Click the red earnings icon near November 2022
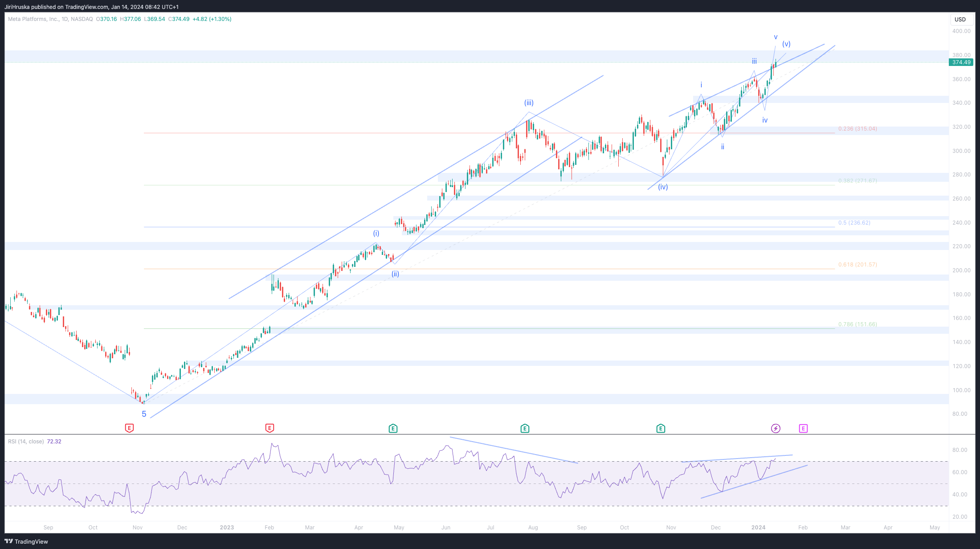Screen dimensions: 980x549 tap(129, 428)
